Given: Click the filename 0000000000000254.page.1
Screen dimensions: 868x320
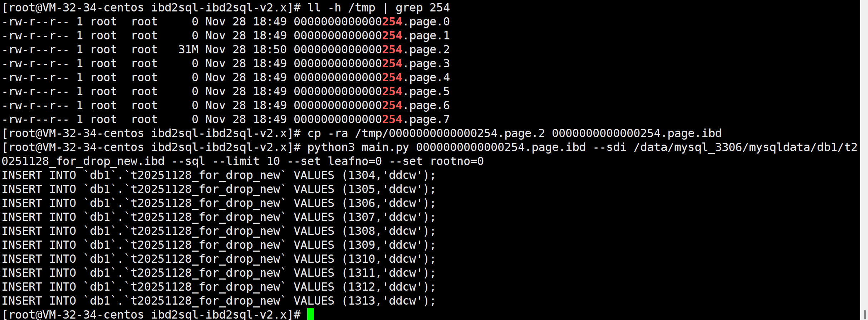Looking at the screenshot, I should pos(372,36).
